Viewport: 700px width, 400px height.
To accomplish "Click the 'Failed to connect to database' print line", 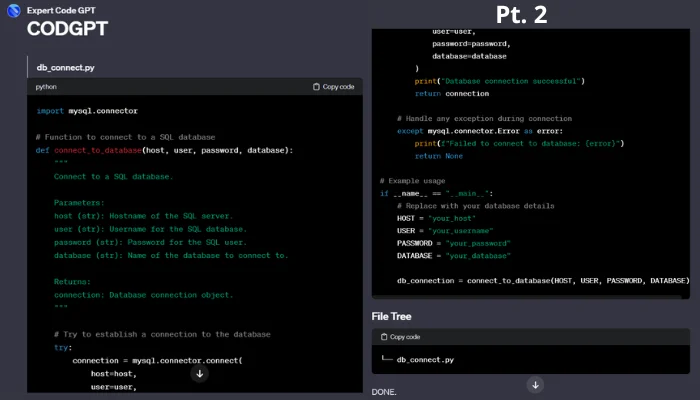I will click(519, 143).
